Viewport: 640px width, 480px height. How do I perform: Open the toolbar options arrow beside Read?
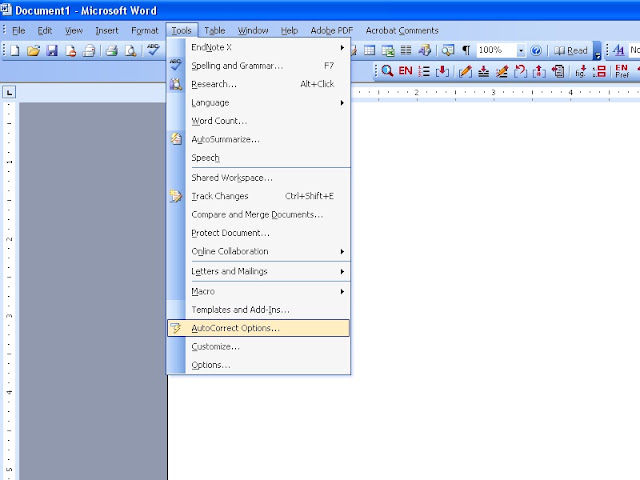[x=597, y=51]
